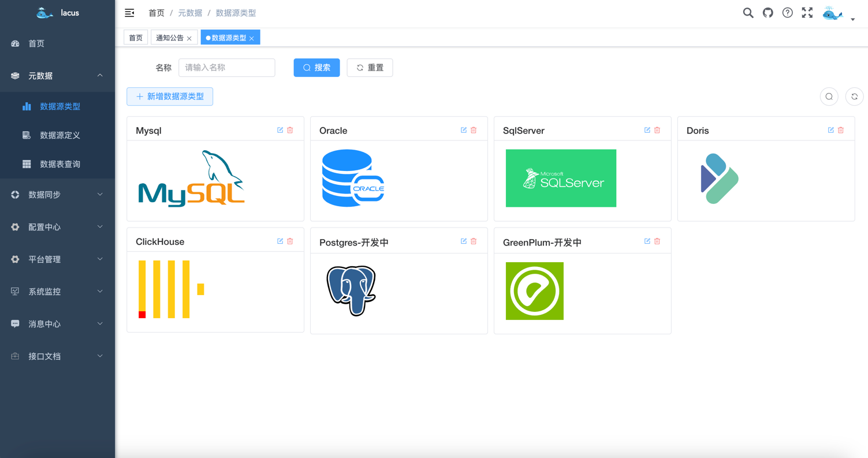The image size is (868, 458).
Task: Delete the ClickHouse data source type
Action: coord(290,241)
